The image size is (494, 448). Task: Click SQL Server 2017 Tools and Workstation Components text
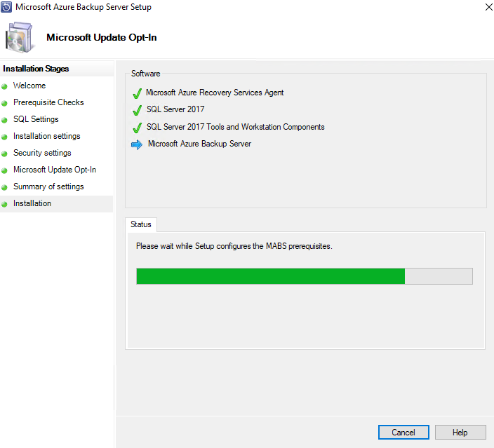tap(235, 127)
